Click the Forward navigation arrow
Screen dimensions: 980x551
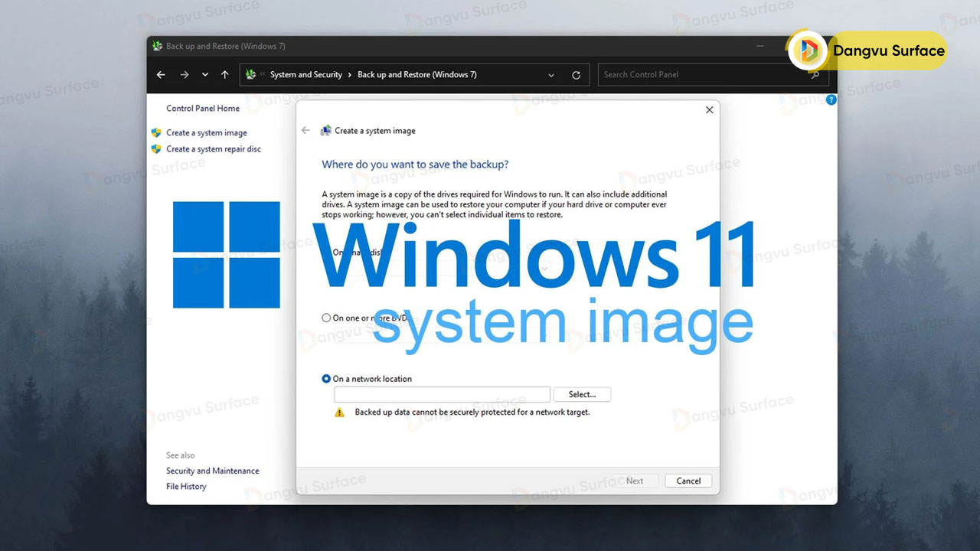pyautogui.click(x=184, y=75)
